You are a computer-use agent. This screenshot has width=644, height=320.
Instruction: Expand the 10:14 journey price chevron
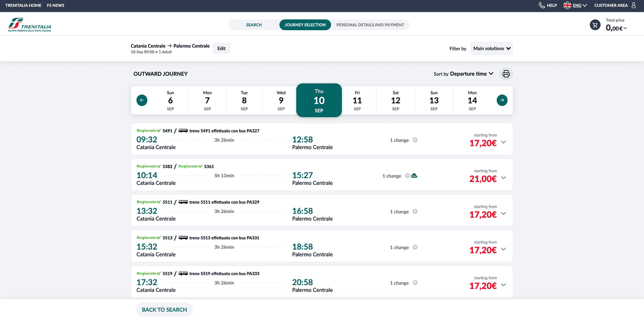tap(504, 178)
